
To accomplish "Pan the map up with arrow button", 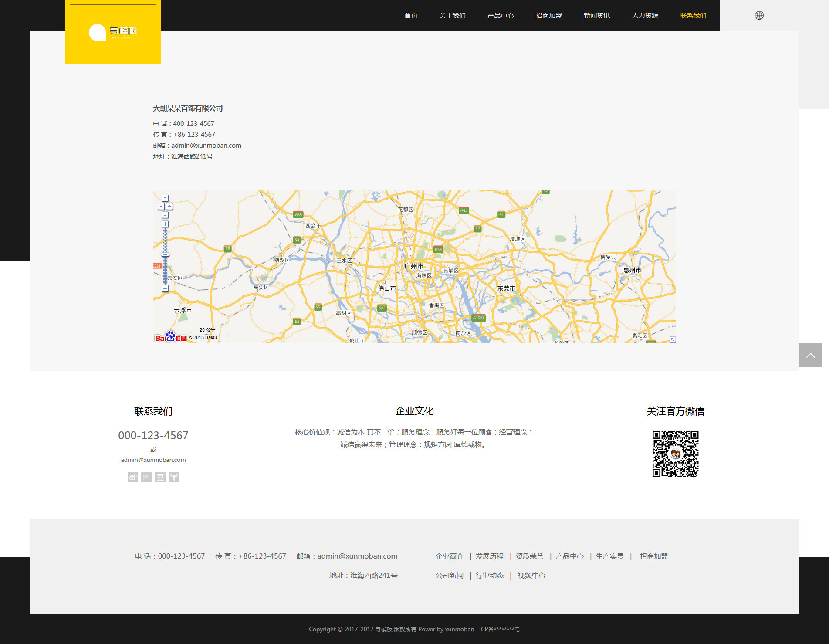I will 165,198.
